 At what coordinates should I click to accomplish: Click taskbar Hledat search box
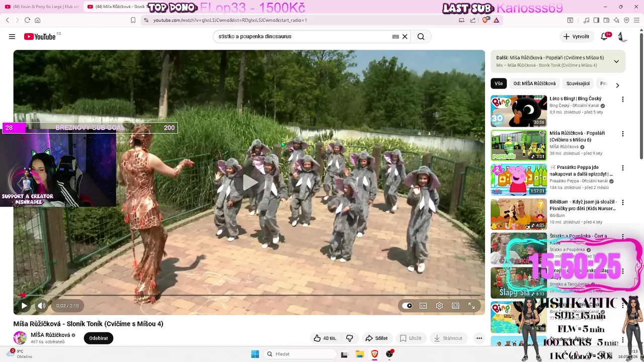point(300,354)
